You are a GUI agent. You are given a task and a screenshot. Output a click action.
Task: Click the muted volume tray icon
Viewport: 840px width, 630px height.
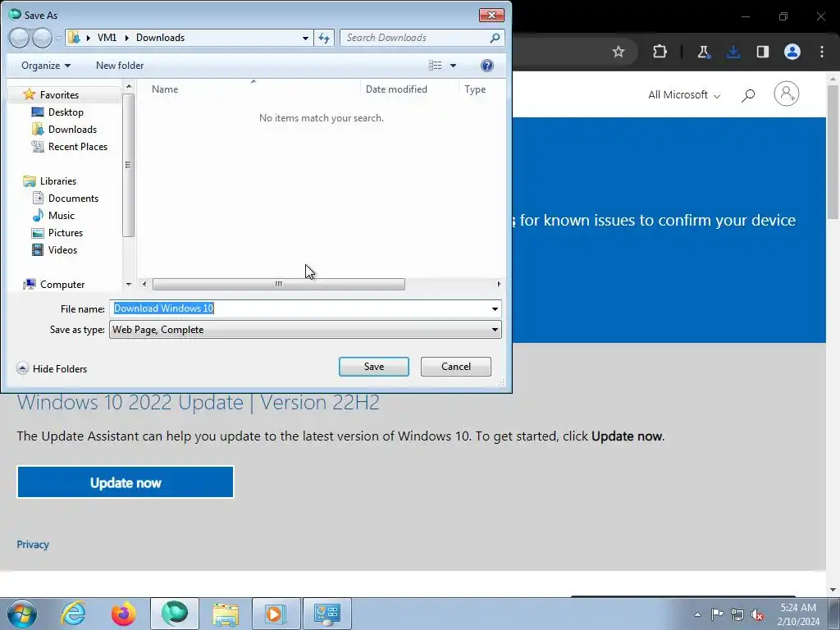(x=757, y=614)
